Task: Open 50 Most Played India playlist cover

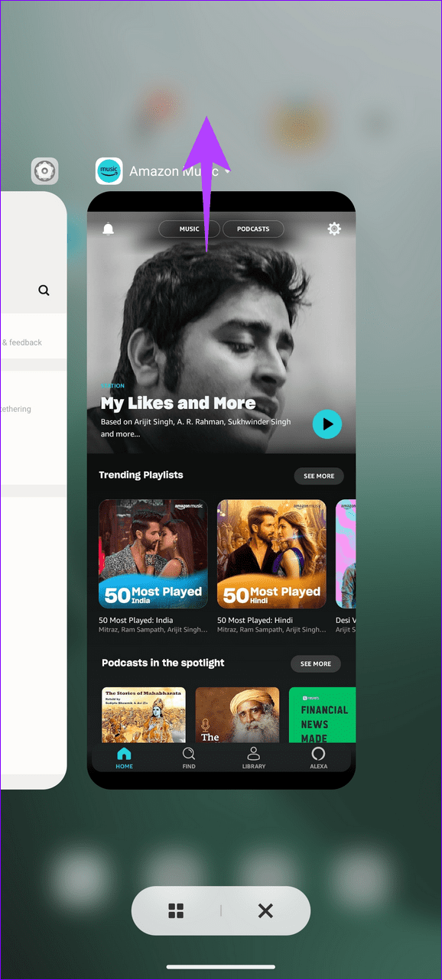Action: (x=153, y=553)
